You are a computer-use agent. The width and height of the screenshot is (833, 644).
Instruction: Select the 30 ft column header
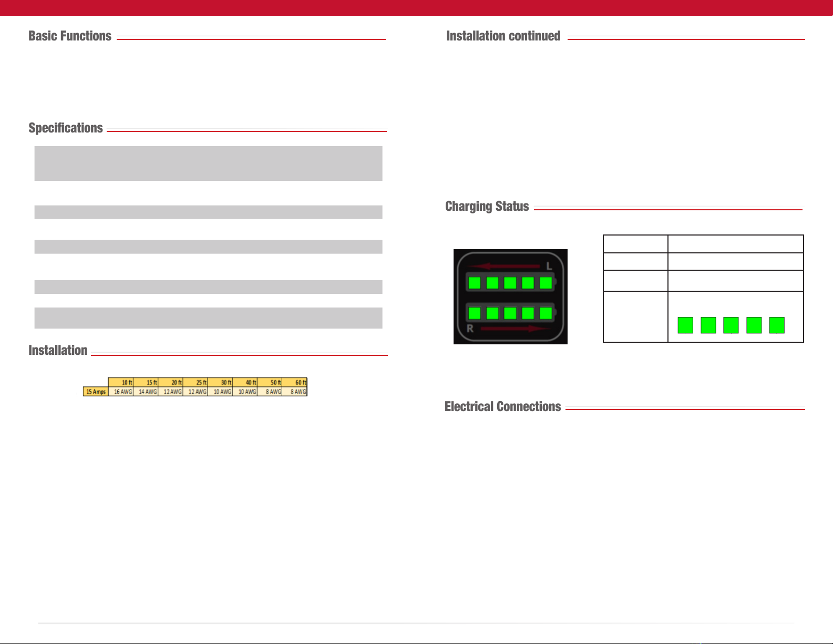[x=220, y=382]
